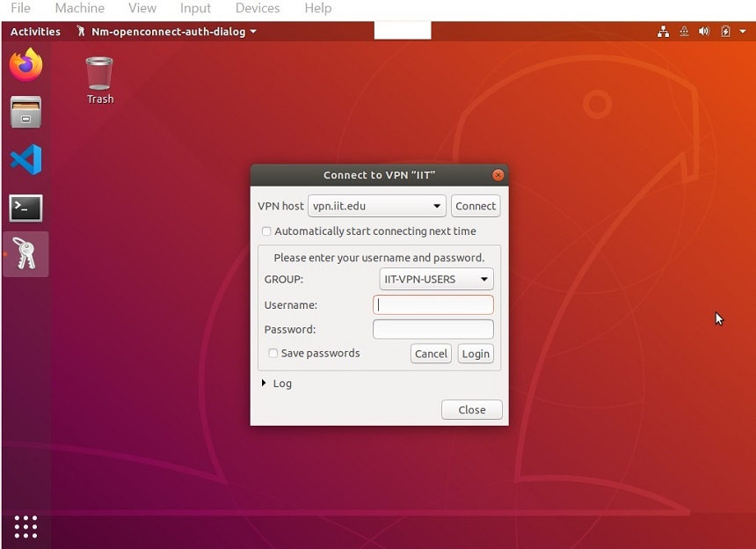Screen dimensions: 756x549
Task: Close the Connect to VPN dialog via X
Action: (498, 175)
